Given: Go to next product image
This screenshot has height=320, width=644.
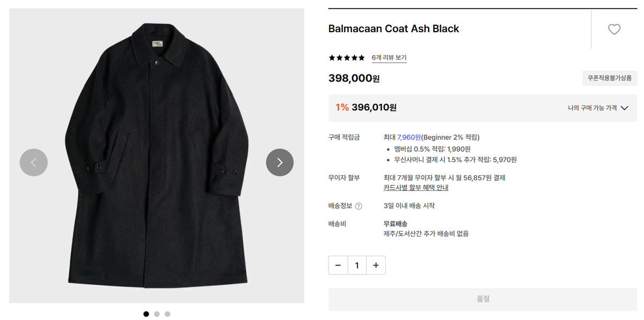Looking at the screenshot, I should point(280,162).
